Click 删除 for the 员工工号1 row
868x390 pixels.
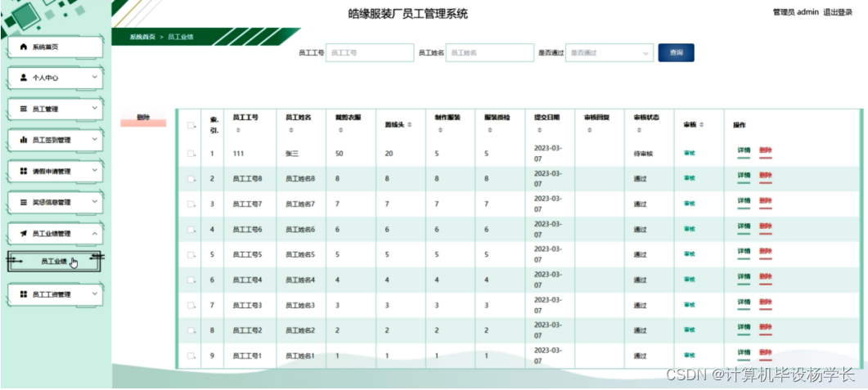(x=765, y=352)
